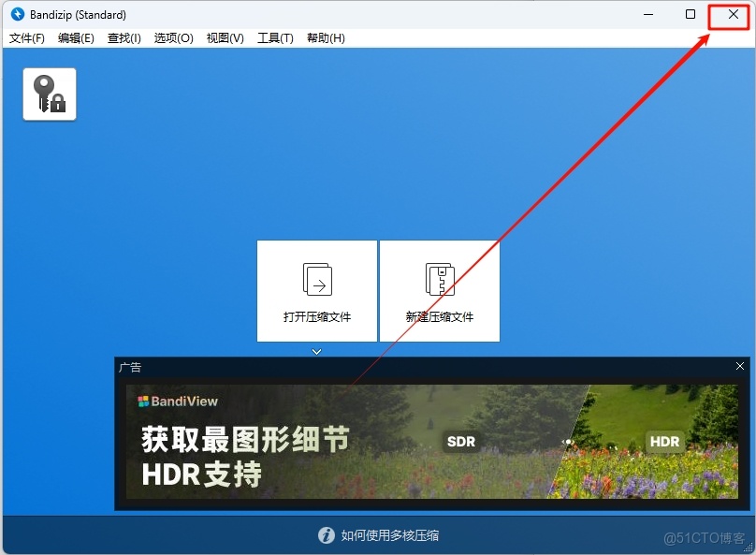Open the 选项 menu
Image resolution: width=756 pixels, height=555 pixels.
(173, 38)
